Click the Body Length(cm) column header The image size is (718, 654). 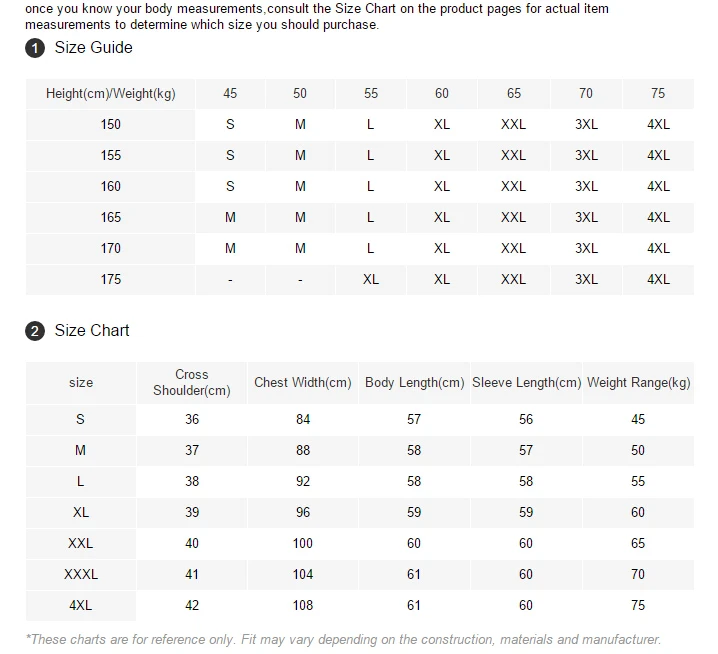pyautogui.click(x=414, y=383)
